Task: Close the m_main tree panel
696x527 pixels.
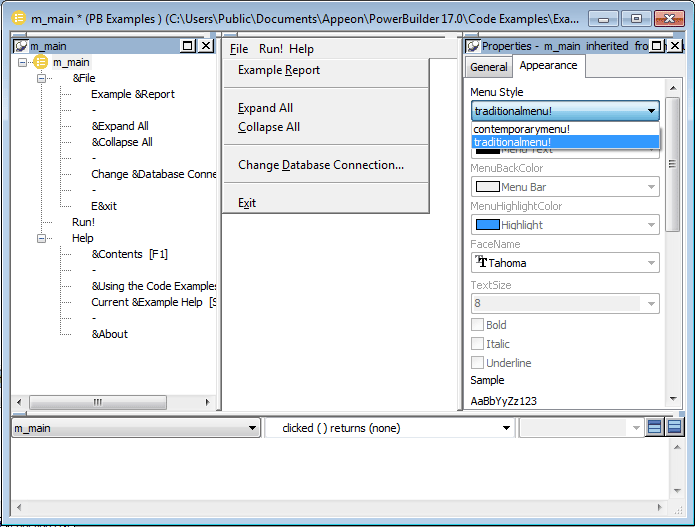Action: click(x=206, y=46)
